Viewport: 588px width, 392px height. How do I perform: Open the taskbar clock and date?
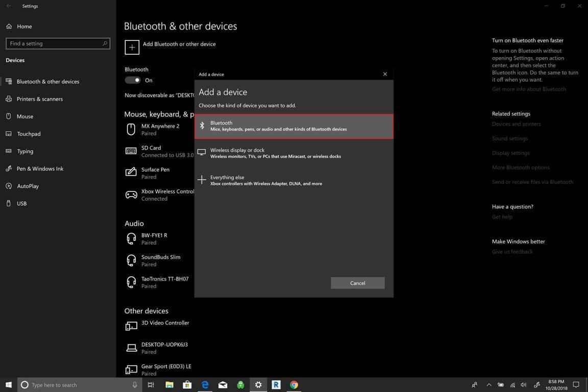556,385
